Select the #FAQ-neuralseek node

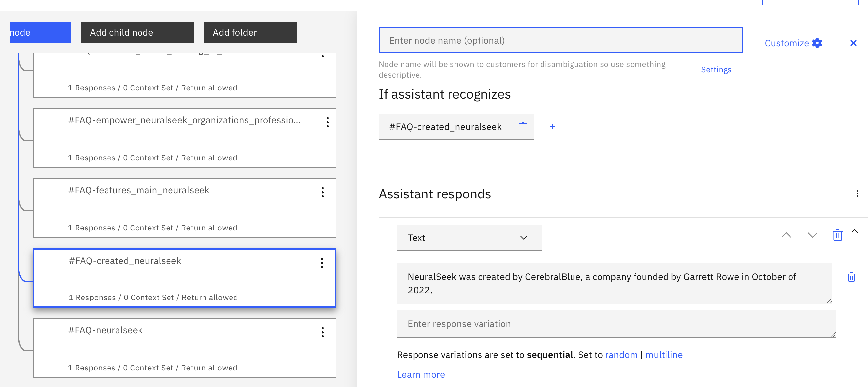click(185, 348)
